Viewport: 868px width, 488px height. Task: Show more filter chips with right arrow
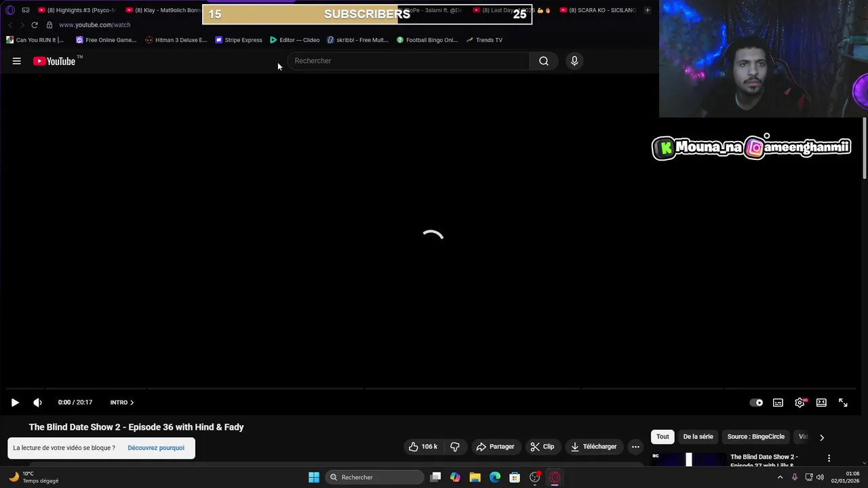pyautogui.click(x=822, y=437)
